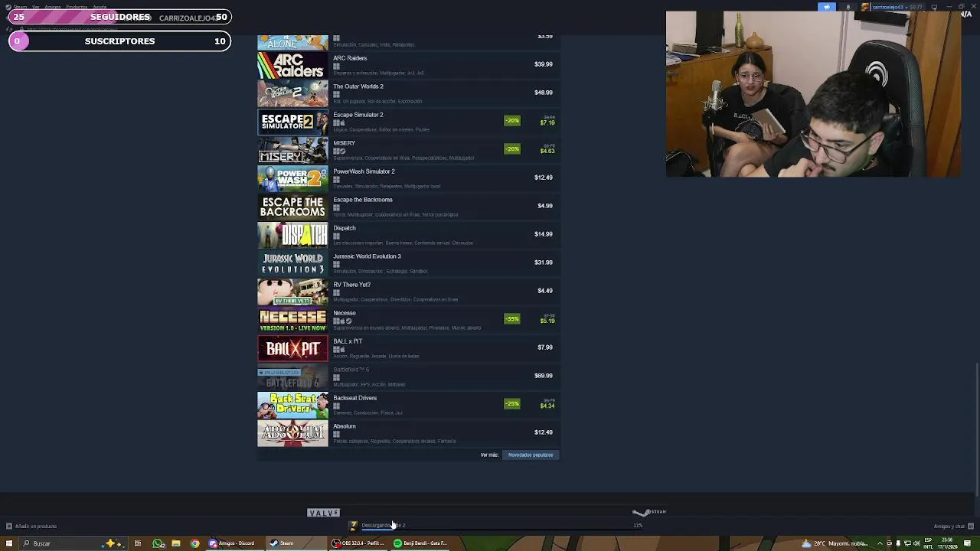Switch to Spotify Benji Bandi taskbar window
Image resolution: width=980 pixels, height=551 pixels.
pyautogui.click(x=420, y=543)
